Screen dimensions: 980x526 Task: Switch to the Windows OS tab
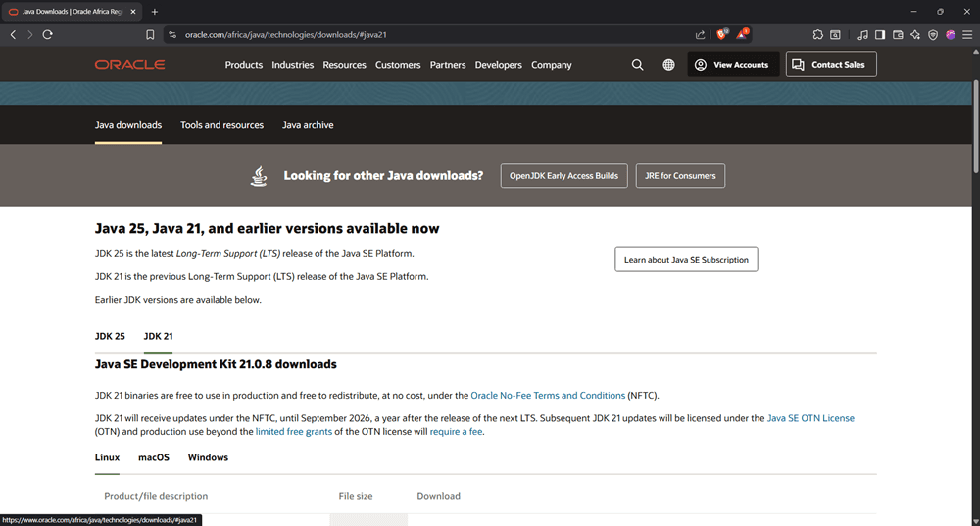208,457
